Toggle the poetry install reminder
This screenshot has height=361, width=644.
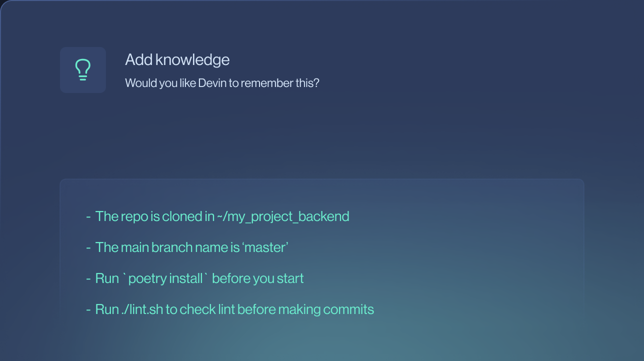199,278
